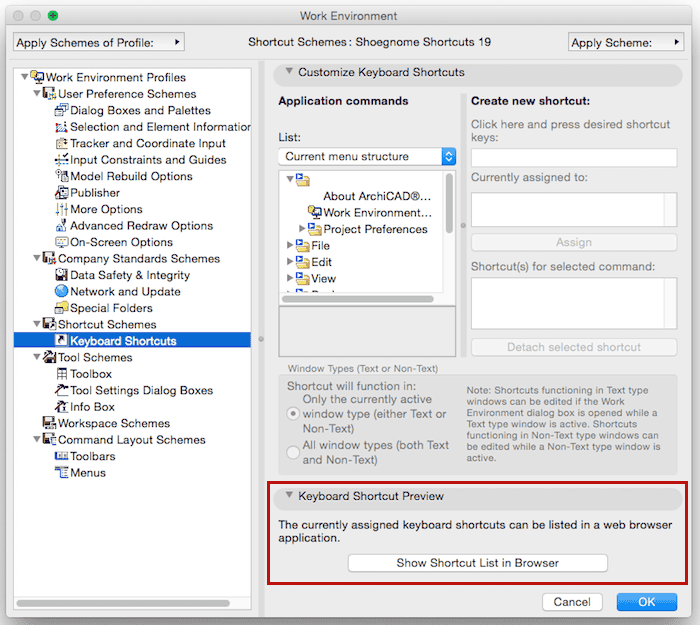This screenshot has width=700, height=625.
Task: Click the 'Shortcut(s) for selected command' list box
Action: (x=574, y=303)
